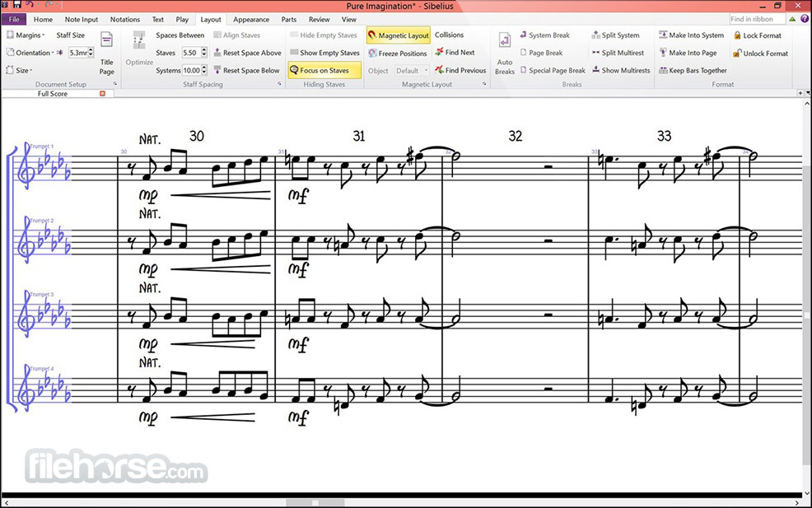
Task: Open the Magnetic Layout dialog launcher
Action: pyautogui.click(x=484, y=84)
